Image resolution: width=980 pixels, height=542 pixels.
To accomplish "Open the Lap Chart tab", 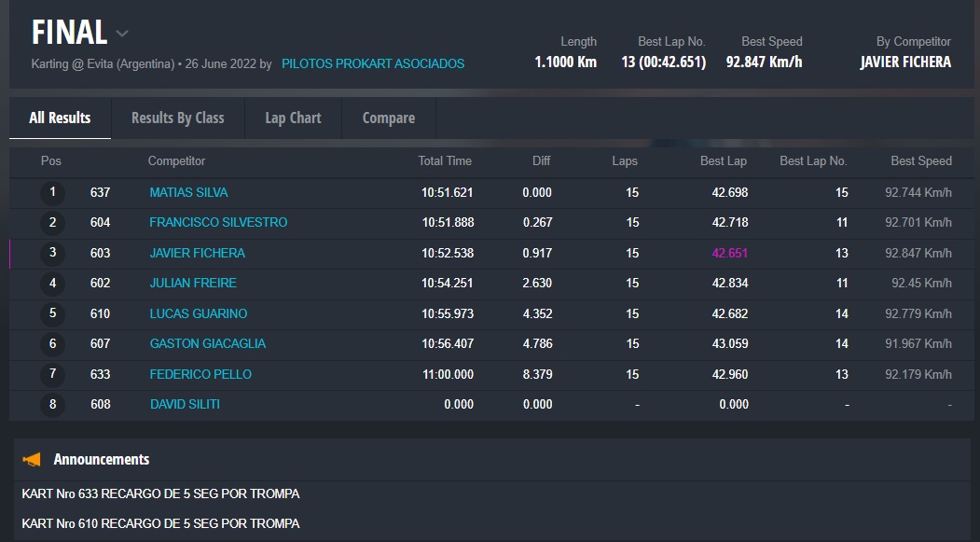I will click(293, 118).
